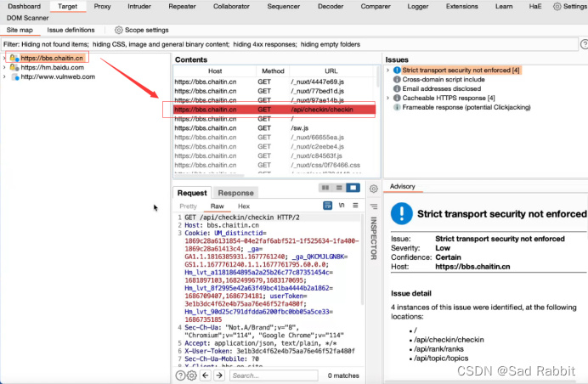
Task: Click the site map filter bar
Action: 290,44
